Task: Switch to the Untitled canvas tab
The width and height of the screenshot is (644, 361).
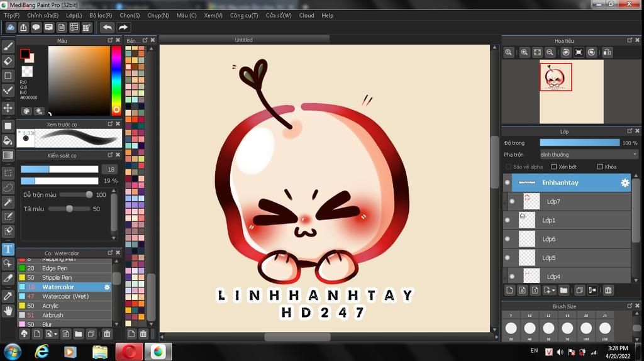Action: [244, 40]
